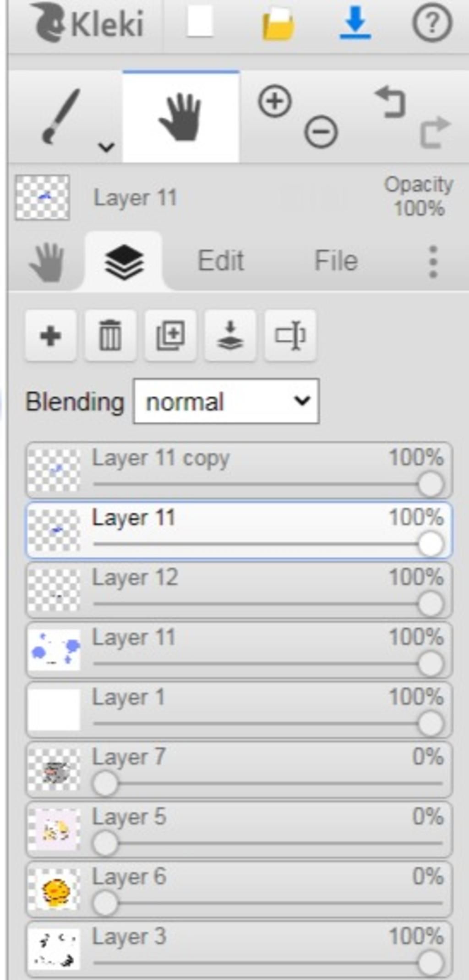Viewport: 469px width, 980px height.
Task: Expand the brush tool chevron menu
Action: pos(106,147)
